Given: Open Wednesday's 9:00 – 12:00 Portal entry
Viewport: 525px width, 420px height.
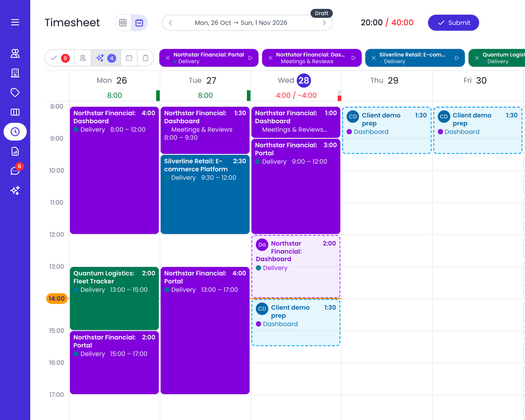Looking at the screenshot, I should click(296, 186).
